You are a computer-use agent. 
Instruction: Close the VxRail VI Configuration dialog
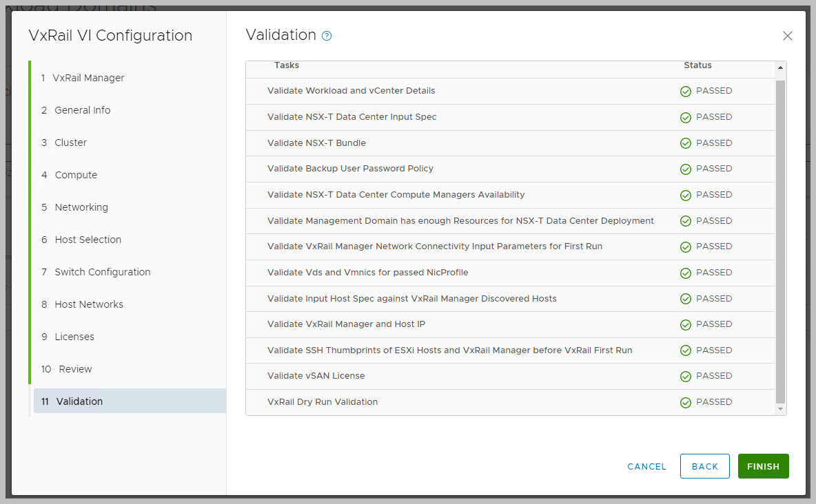pyautogui.click(x=788, y=36)
